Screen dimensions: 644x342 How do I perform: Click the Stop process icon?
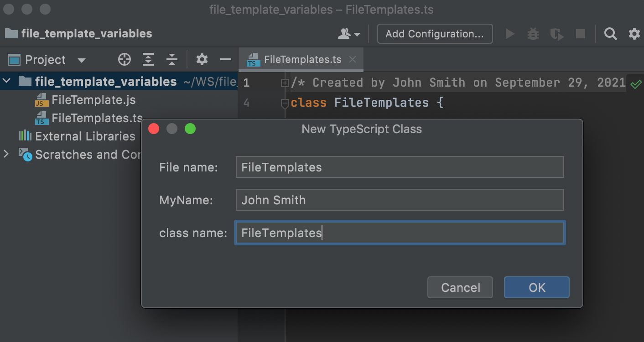580,34
